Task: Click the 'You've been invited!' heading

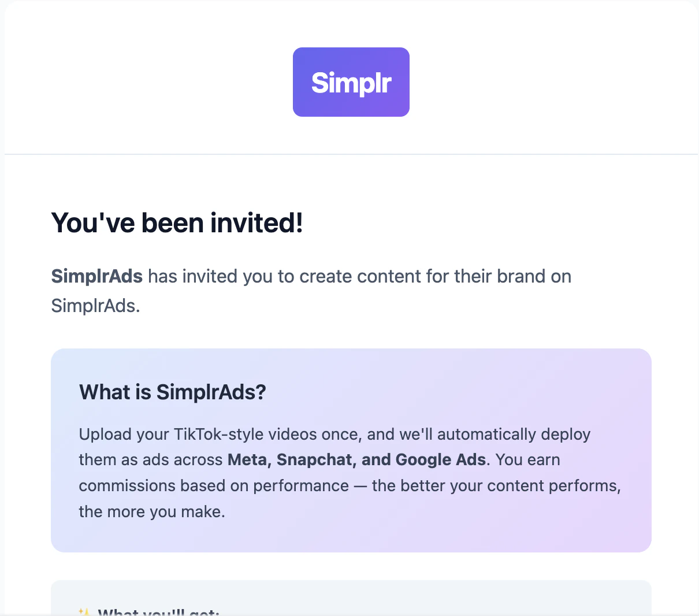Action: (x=177, y=223)
